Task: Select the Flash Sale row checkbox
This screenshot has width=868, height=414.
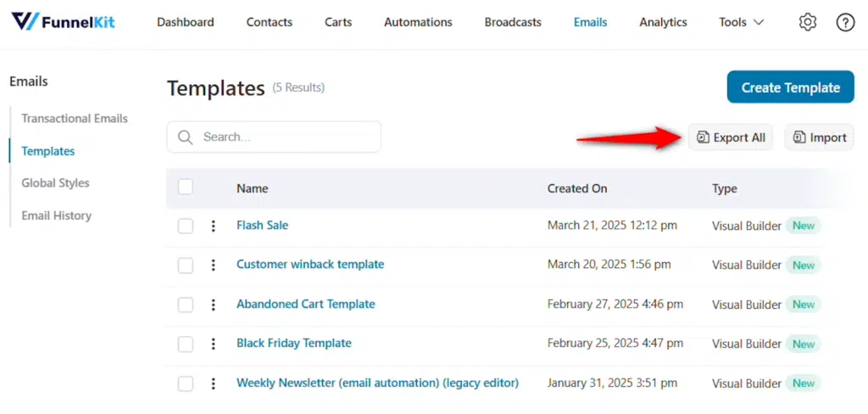Action: (x=186, y=227)
